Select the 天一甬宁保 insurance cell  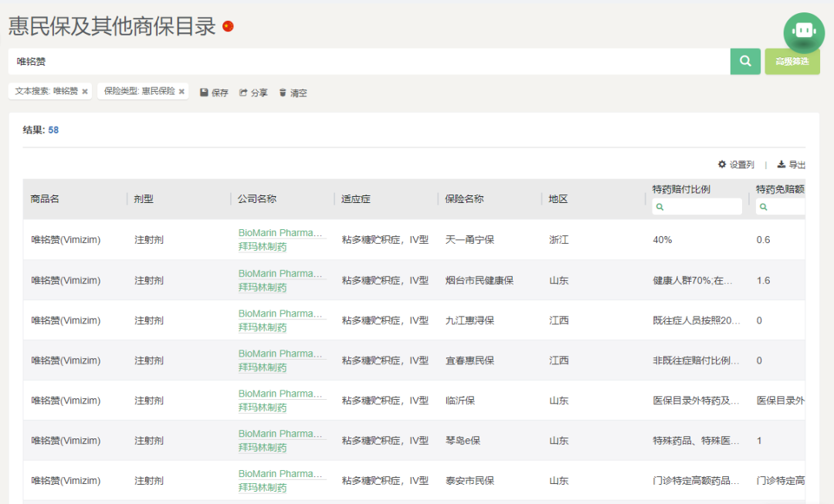tap(470, 240)
